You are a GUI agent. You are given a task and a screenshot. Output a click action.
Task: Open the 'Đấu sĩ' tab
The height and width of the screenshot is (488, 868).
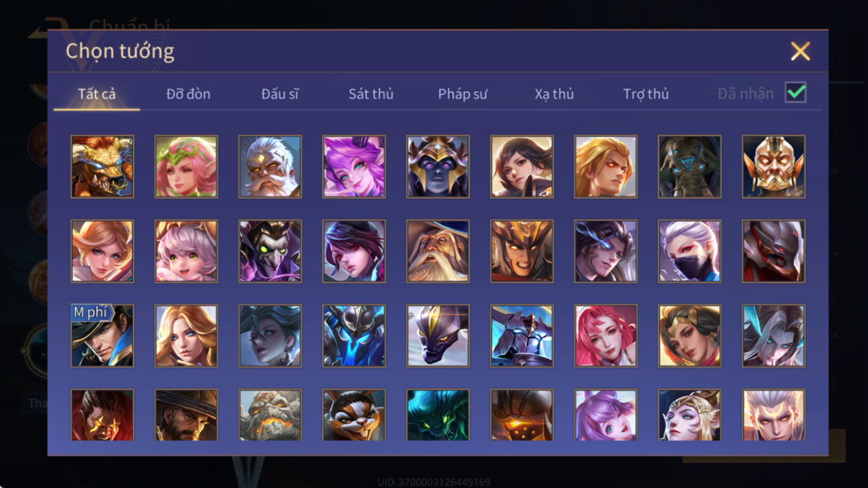tap(280, 94)
